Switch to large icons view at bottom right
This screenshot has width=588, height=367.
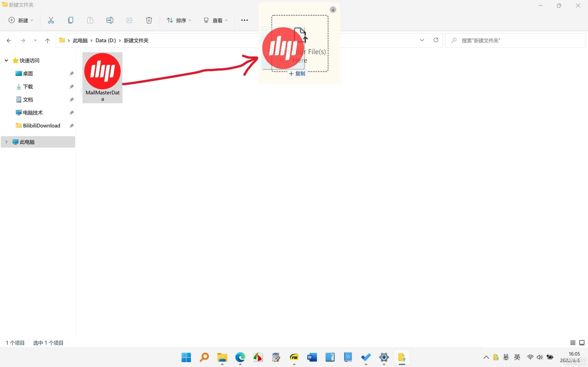pos(582,343)
